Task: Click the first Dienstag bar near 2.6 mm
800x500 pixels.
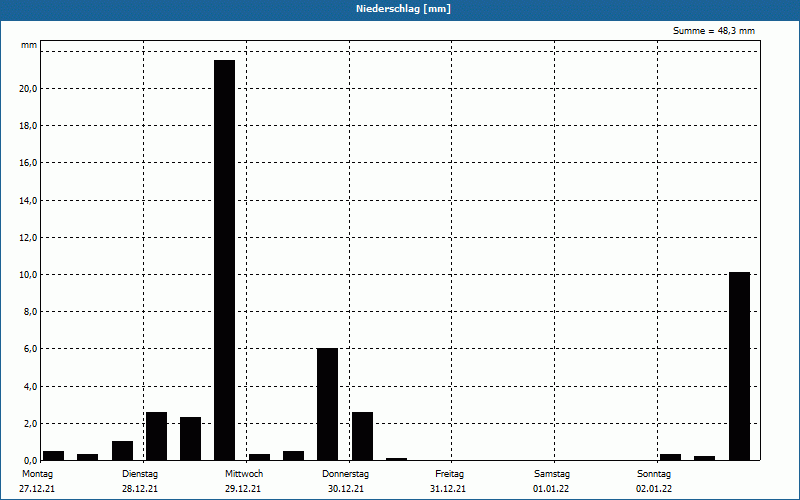Action: tap(157, 436)
